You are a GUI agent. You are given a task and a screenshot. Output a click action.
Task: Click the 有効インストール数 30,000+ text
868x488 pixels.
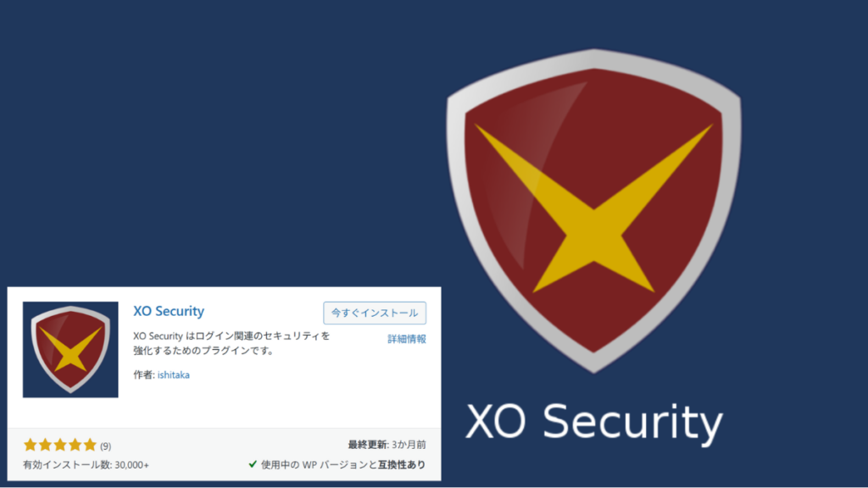click(x=86, y=465)
